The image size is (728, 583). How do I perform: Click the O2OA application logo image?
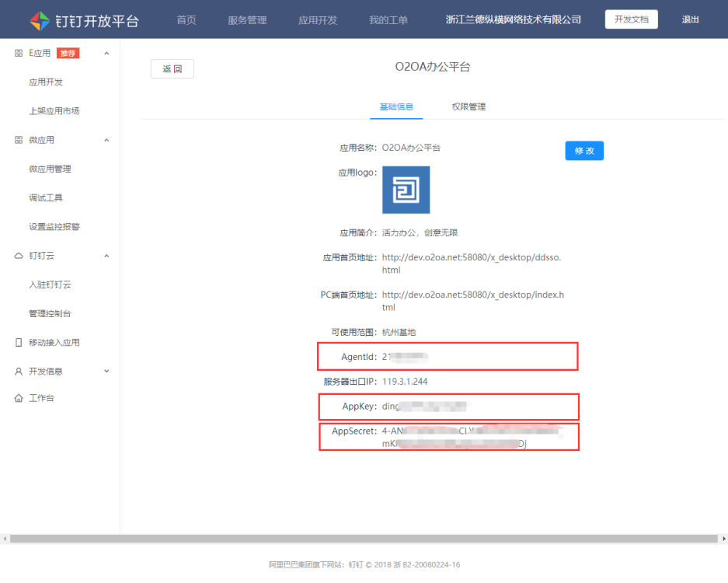[x=406, y=190]
